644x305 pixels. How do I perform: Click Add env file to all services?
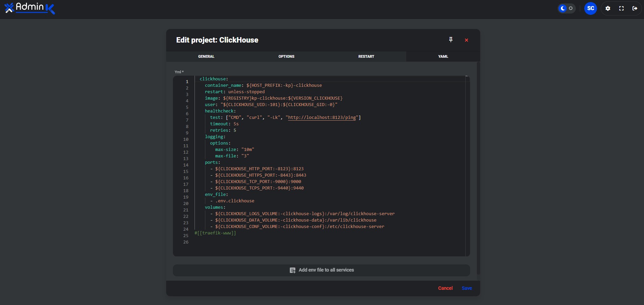click(321, 270)
